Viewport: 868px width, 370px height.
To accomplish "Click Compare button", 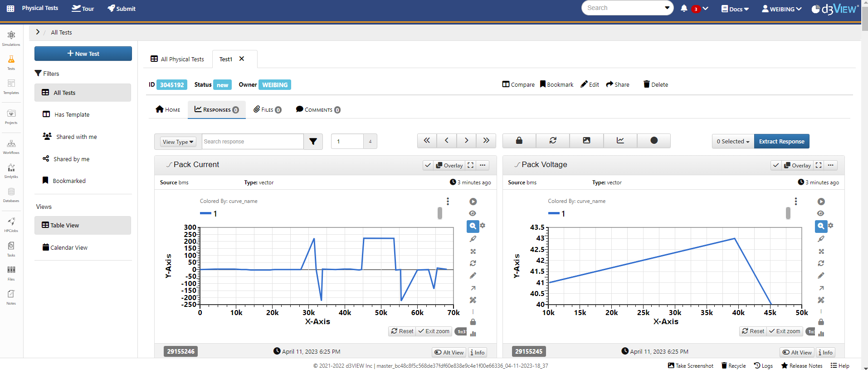I will click(x=519, y=84).
